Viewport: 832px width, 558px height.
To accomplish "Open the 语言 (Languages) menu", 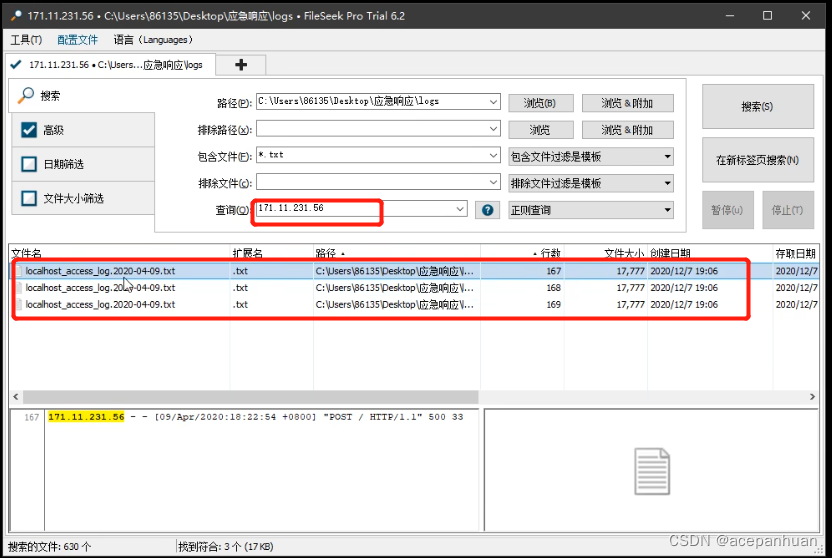I will point(153,40).
